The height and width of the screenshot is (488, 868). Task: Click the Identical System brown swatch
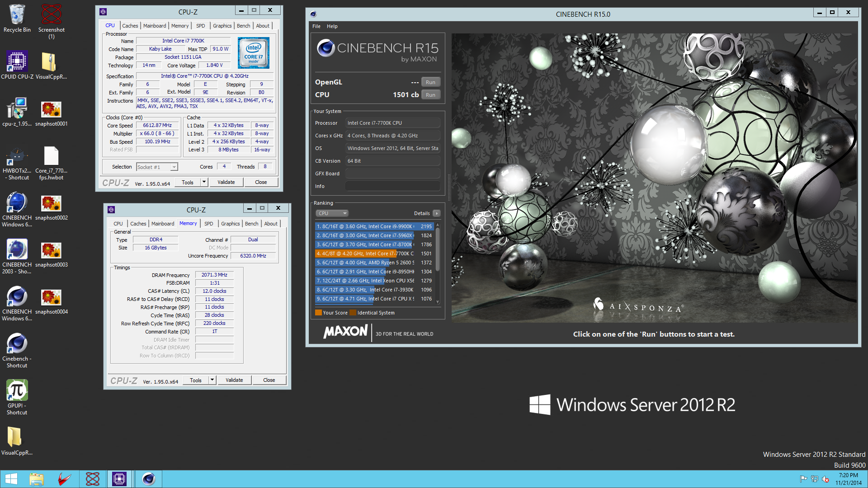(x=353, y=313)
